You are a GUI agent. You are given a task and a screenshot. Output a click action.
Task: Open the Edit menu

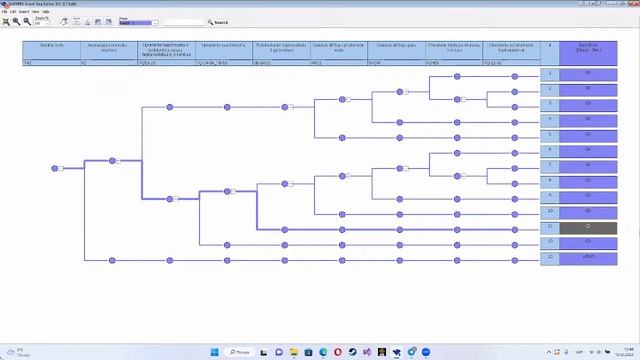[x=13, y=12]
